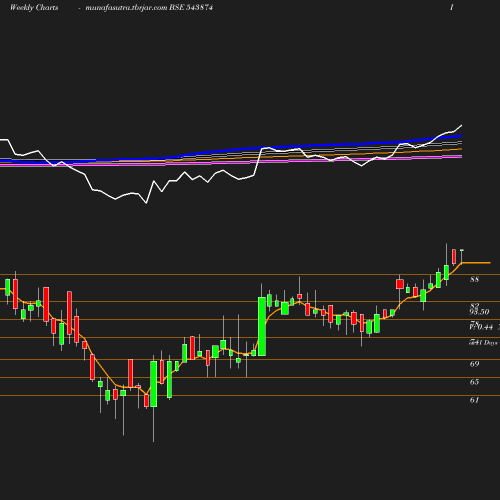Click the '93.50' price value

tap(479, 312)
